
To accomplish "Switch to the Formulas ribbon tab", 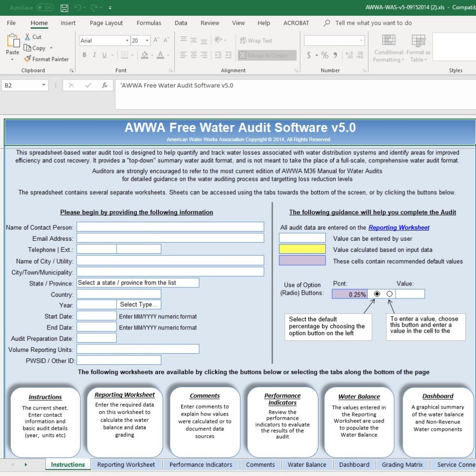I will pos(149,23).
